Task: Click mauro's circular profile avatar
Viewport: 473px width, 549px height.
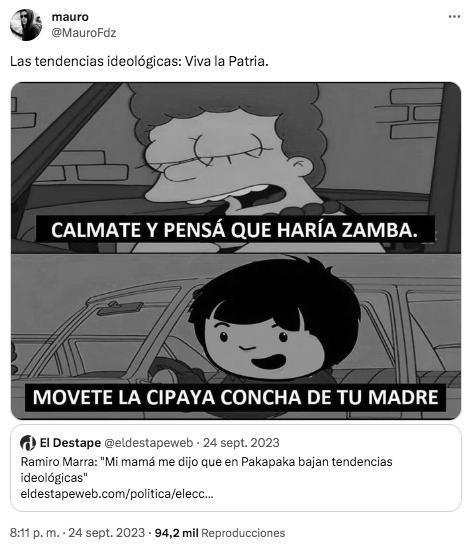Action: 26,25
